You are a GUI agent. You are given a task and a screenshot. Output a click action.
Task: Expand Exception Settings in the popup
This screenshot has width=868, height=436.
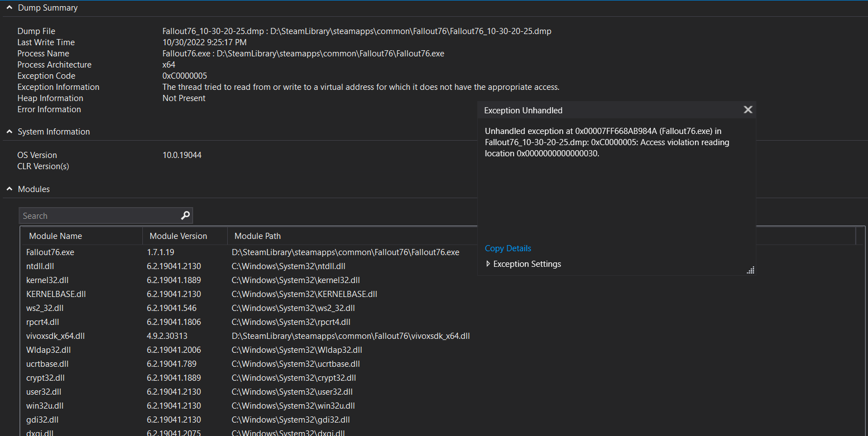(488, 264)
